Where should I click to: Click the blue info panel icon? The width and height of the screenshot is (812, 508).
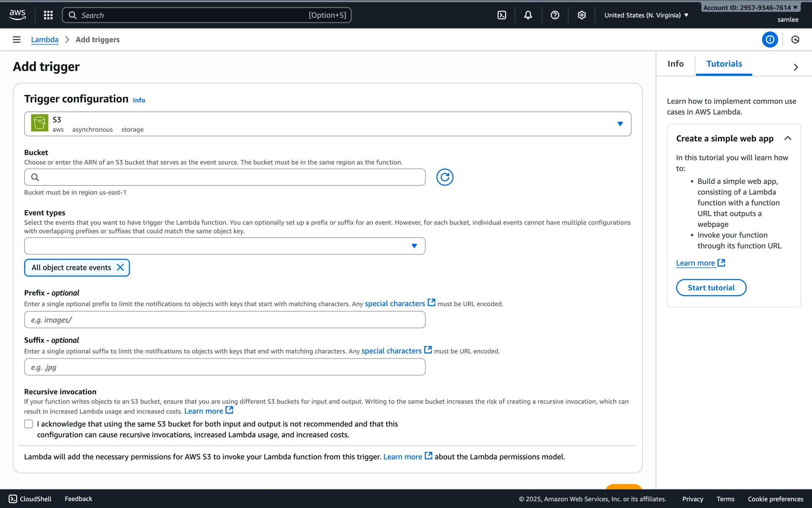770,39
